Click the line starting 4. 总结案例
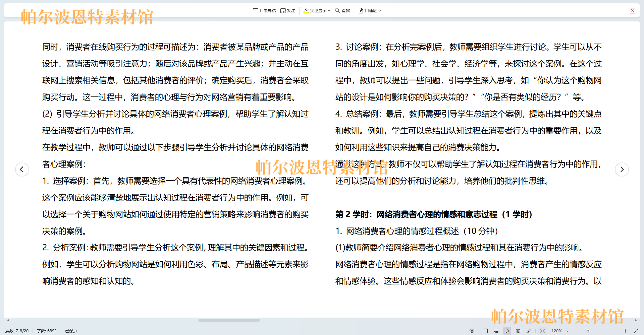This screenshot has height=335, width=644. point(469,114)
